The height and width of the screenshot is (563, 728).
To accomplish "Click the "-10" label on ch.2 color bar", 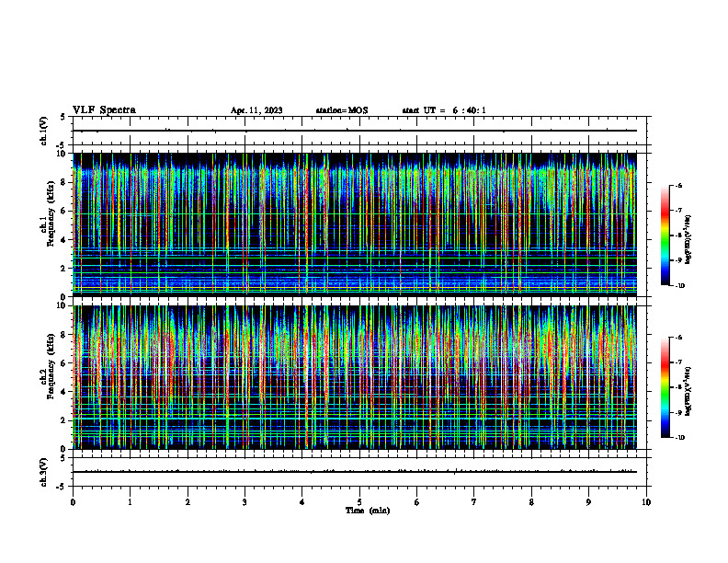I will point(679,438).
